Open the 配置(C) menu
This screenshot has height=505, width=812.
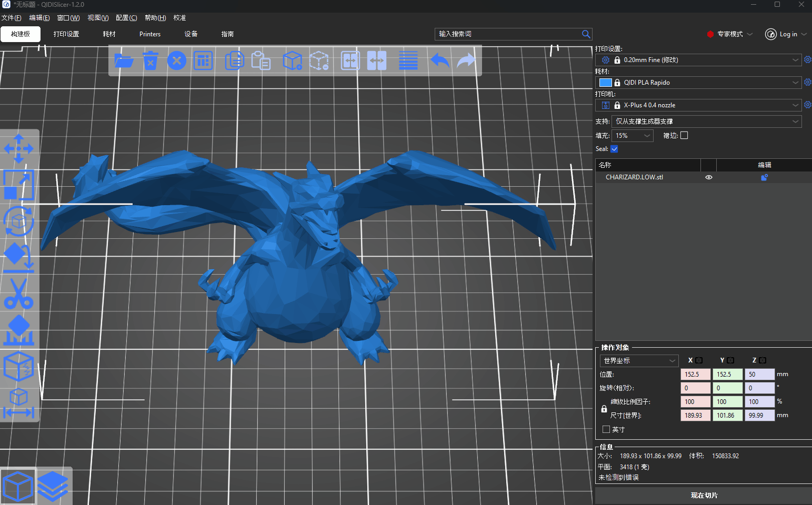126,18
